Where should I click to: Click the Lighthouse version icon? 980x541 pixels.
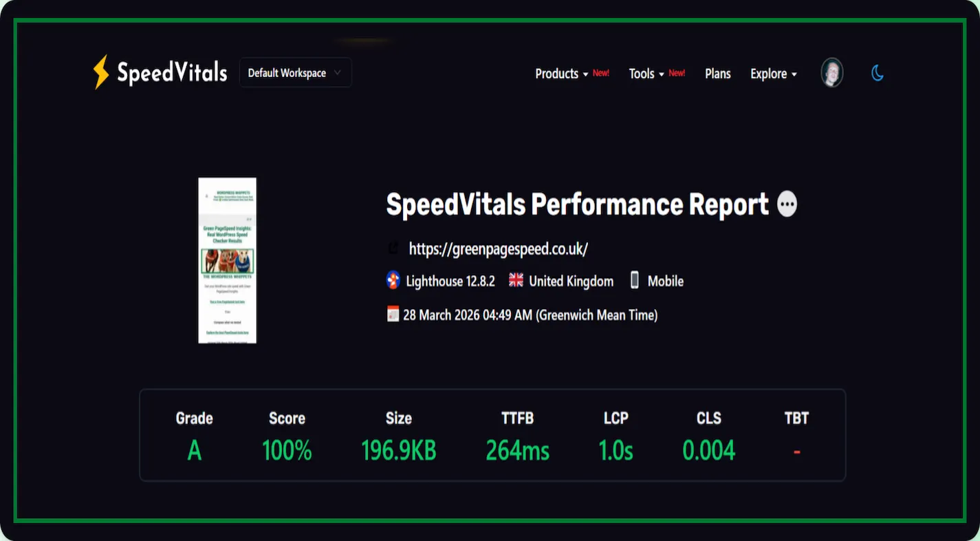point(393,280)
